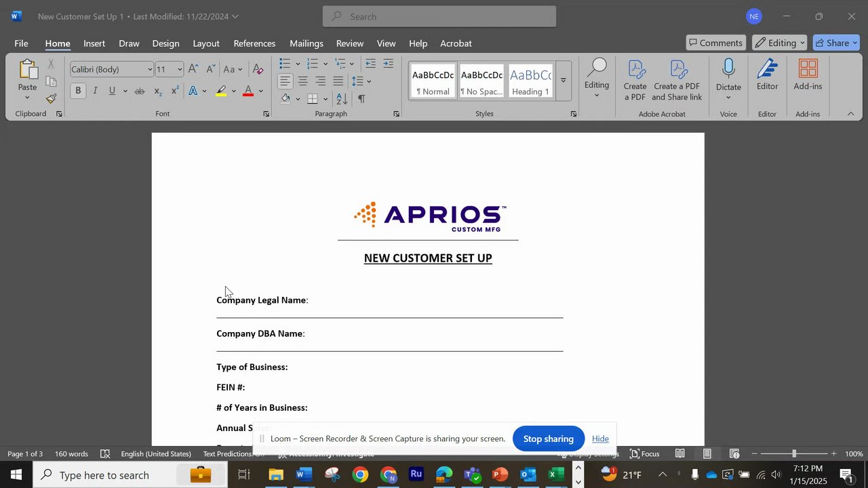Open the Editing mode dropdown button

pyautogui.click(x=780, y=43)
